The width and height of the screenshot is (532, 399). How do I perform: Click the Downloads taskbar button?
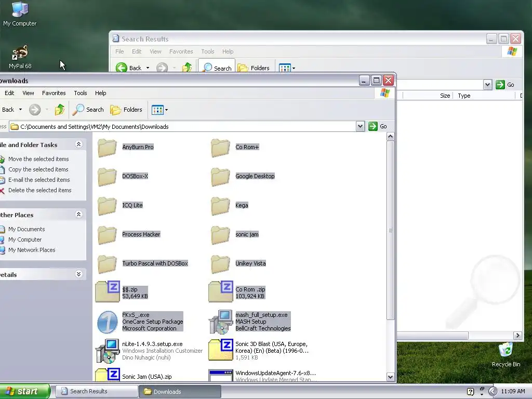pos(180,392)
